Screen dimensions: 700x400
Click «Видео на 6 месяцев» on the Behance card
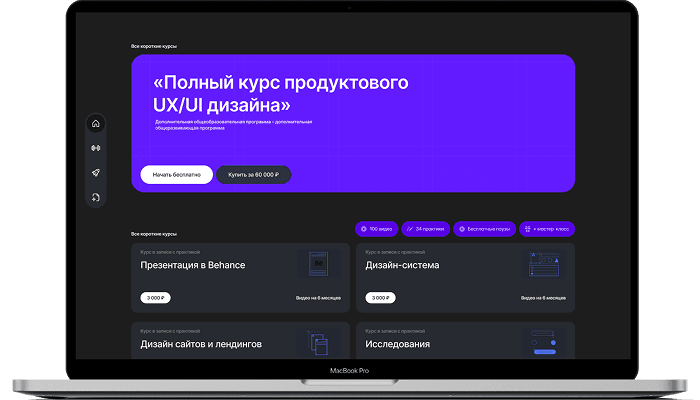pos(318,298)
